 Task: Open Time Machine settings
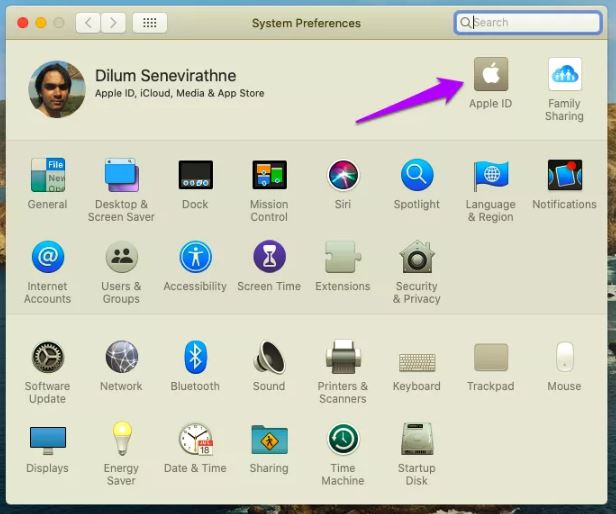pyautogui.click(x=343, y=439)
